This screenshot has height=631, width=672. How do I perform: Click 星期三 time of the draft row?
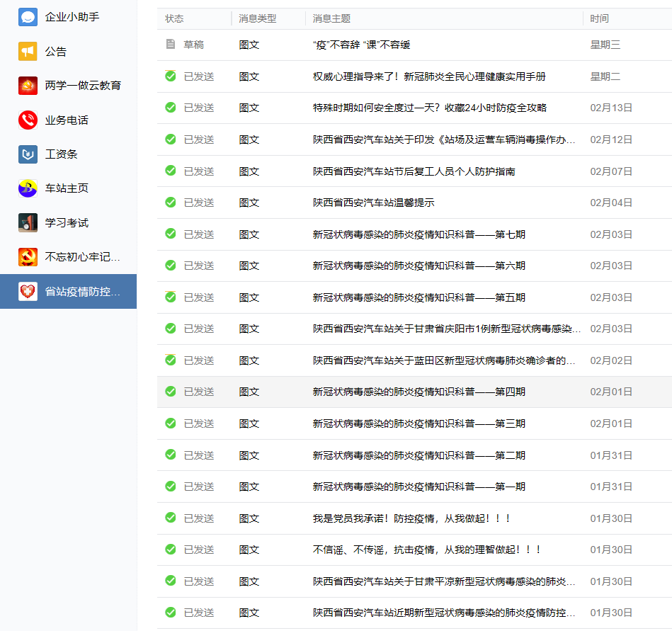(605, 45)
